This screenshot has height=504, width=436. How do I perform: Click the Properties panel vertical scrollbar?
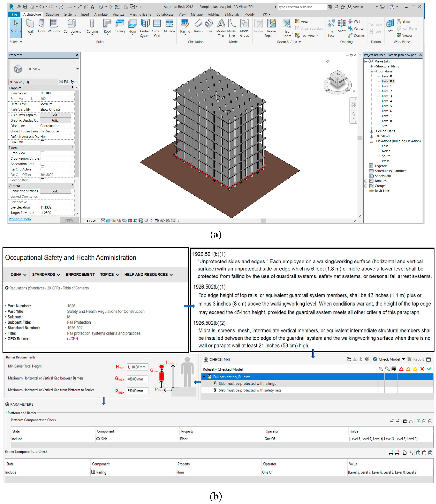77,134
